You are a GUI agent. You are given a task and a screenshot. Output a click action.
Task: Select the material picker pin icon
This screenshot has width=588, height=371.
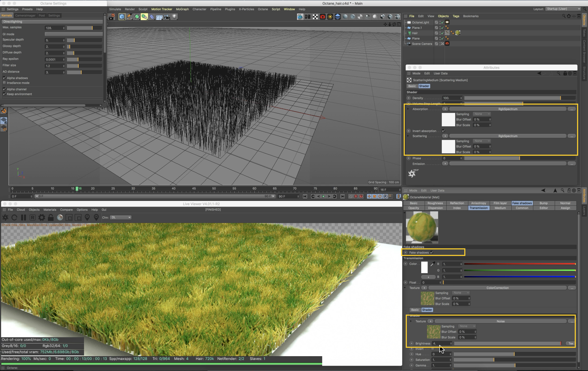(96, 217)
